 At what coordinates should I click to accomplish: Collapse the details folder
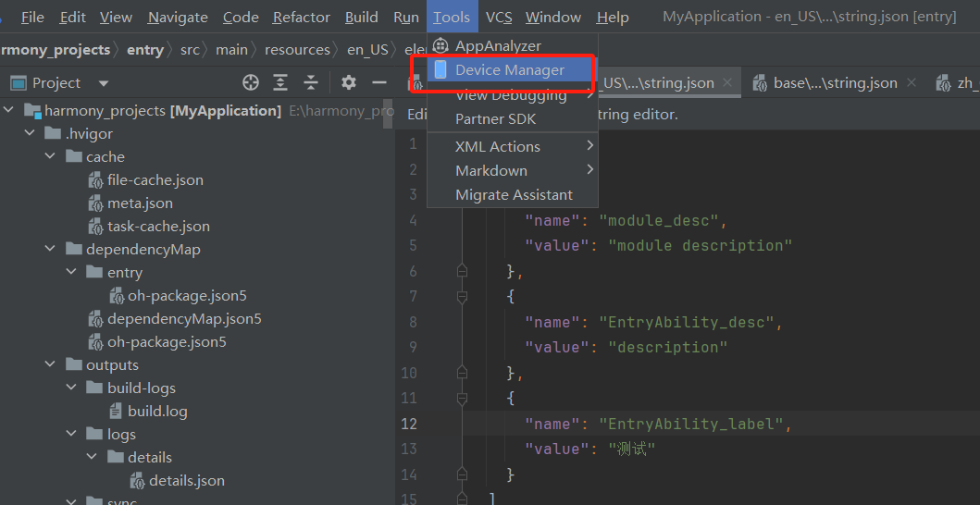pos(92,457)
